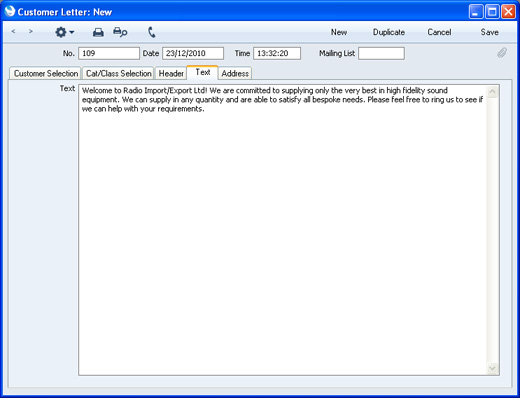The height and width of the screenshot is (398, 520).
Task: Click the text area scroll up arrow
Action: pos(492,92)
